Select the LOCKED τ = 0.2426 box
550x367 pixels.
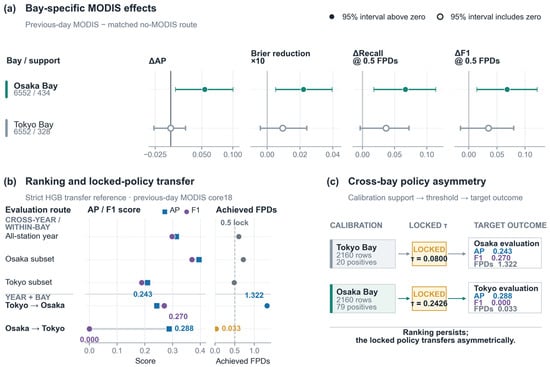click(429, 299)
